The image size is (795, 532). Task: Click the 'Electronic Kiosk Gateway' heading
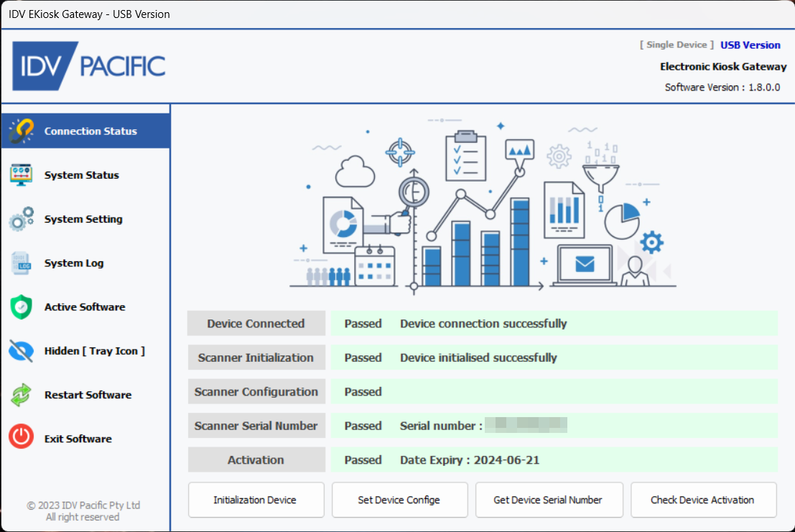(723, 66)
